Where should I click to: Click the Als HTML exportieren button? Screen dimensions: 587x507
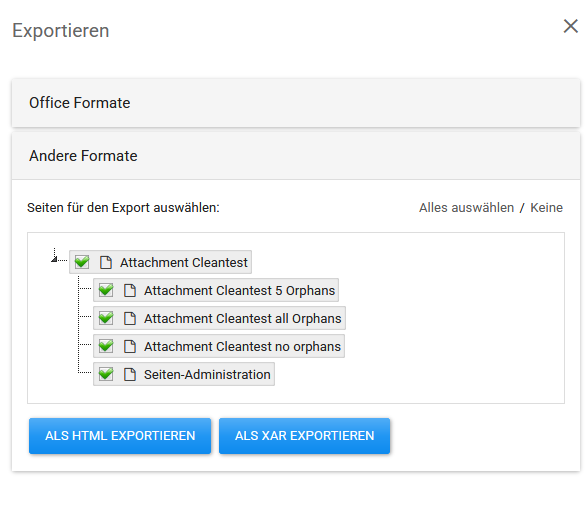click(x=120, y=436)
